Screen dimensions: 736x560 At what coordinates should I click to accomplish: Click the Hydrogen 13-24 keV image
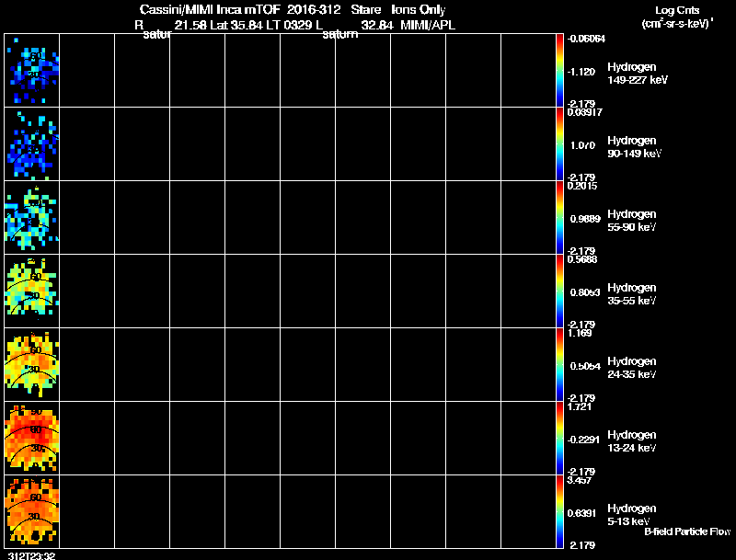[32, 439]
